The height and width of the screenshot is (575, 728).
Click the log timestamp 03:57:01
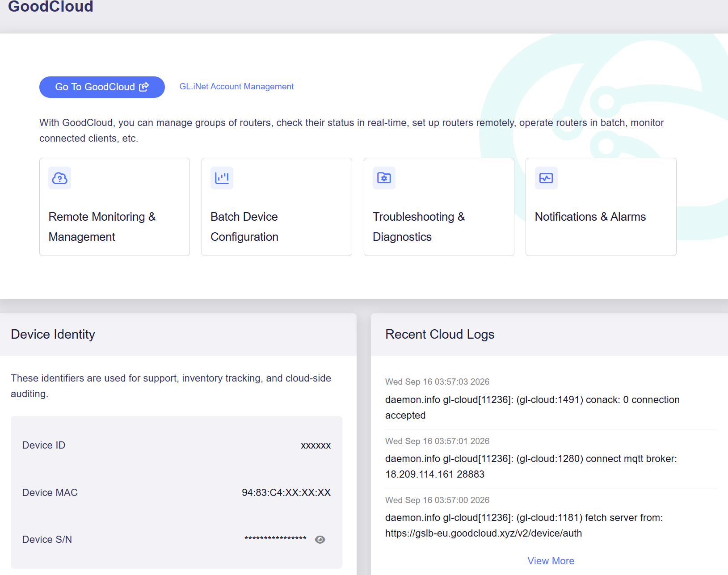pyautogui.click(x=438, y=441)
